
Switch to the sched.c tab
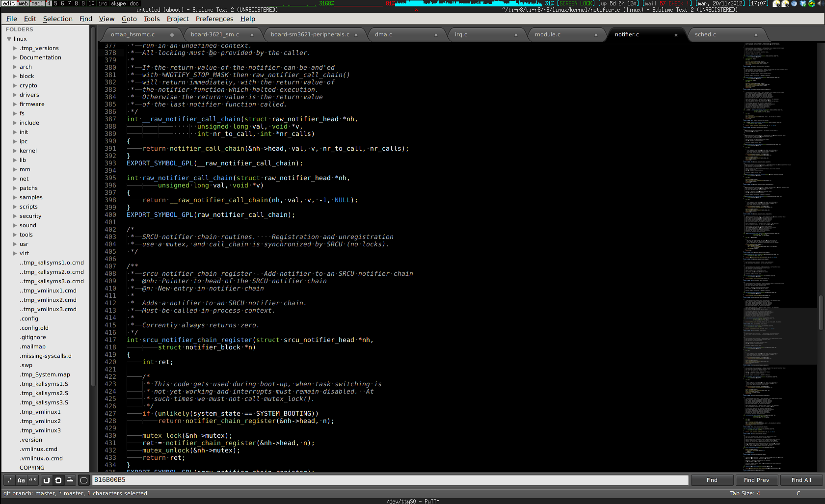pos(705,34)
